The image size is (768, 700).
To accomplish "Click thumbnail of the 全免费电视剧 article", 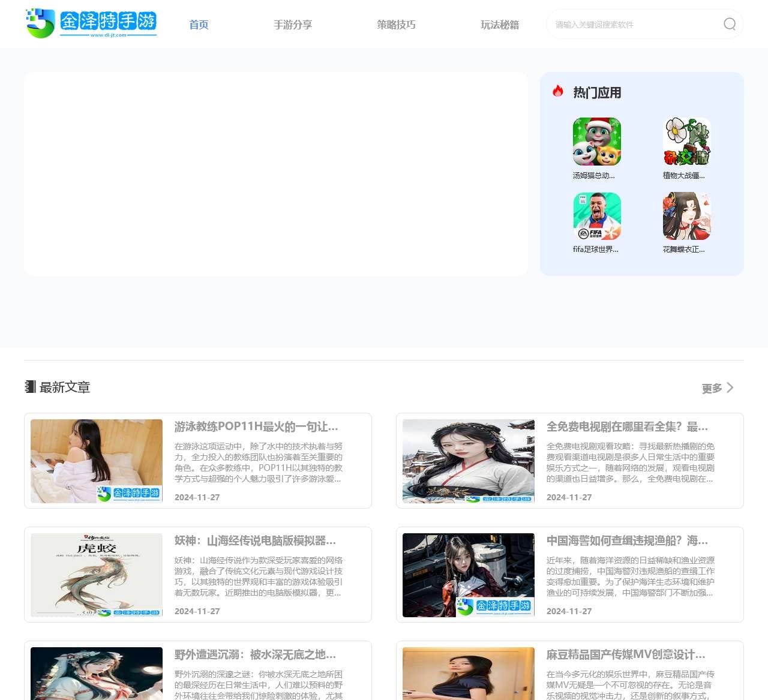I will point(469,461).
